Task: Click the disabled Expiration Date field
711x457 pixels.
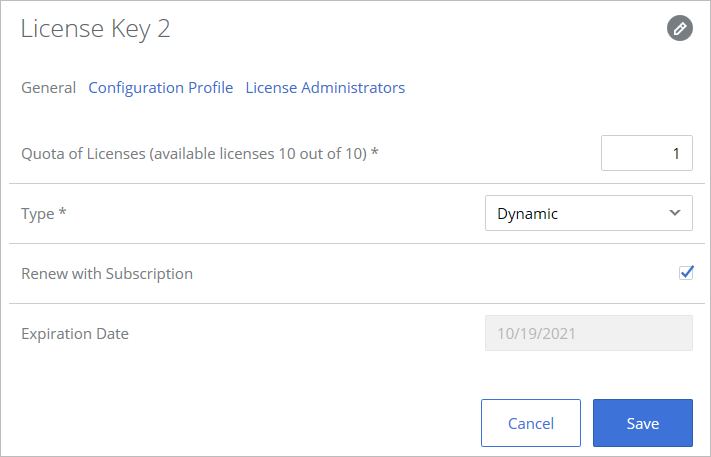Action: point(588,333)
